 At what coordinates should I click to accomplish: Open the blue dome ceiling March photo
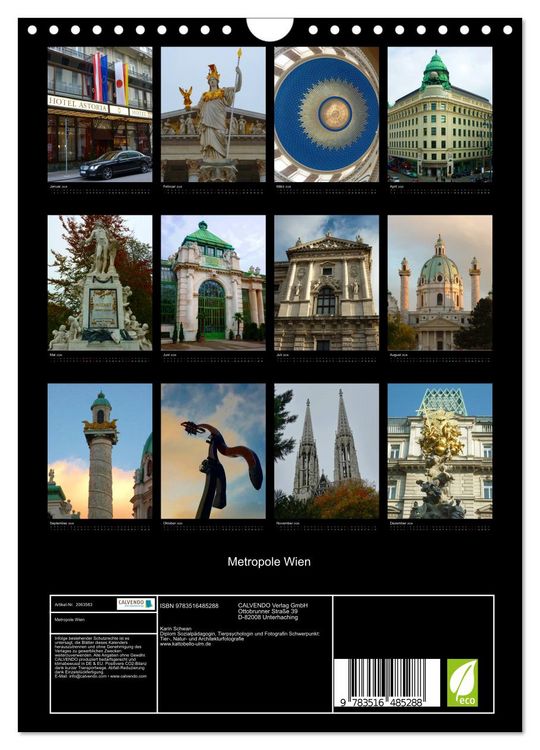[327, 114]
